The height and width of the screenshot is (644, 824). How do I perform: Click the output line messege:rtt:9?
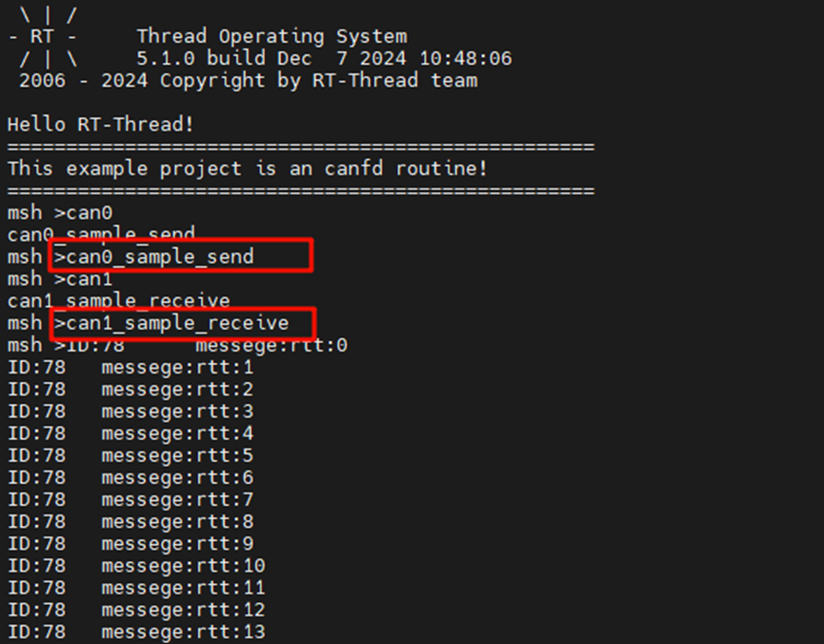[x=131, y=544]
